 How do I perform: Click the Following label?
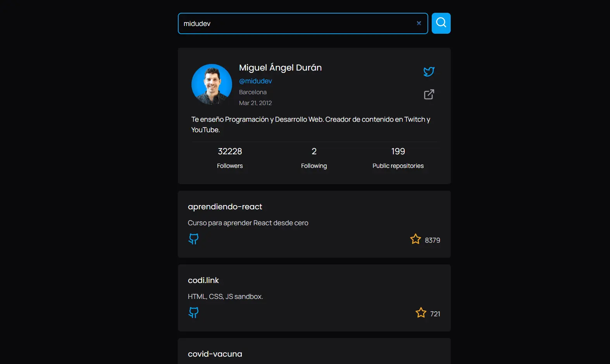tap(314, 166)
